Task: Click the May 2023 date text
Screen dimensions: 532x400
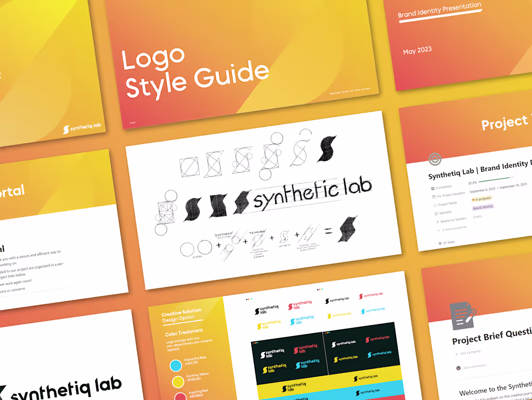Action: pyautogui.click(x=417, y=50)
